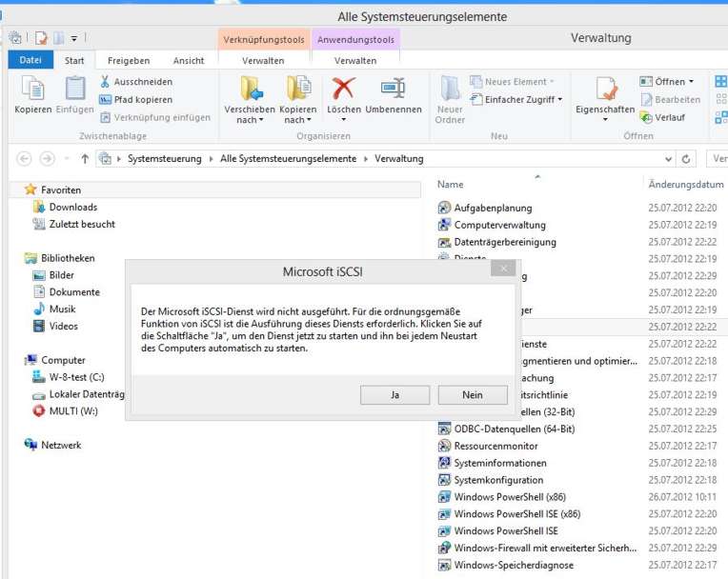Switch to the Freigeben tab

(129, 61)
